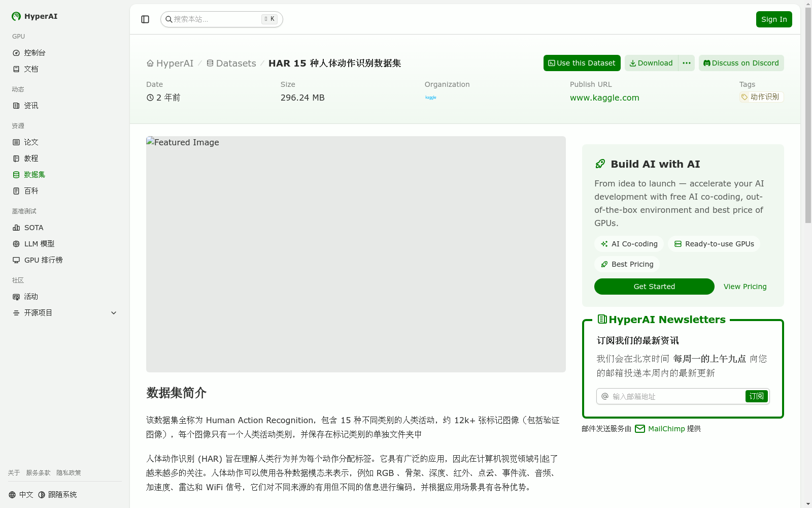Open the 跟随系统 theme selector
The width and height of the screenshot is (812, 508).
(57, 495)
